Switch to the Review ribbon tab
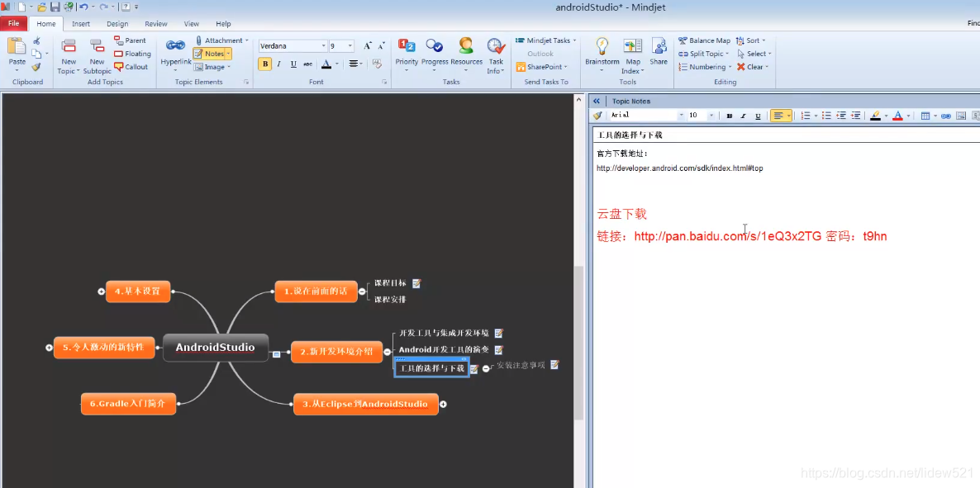 click(x=155, y=24)
